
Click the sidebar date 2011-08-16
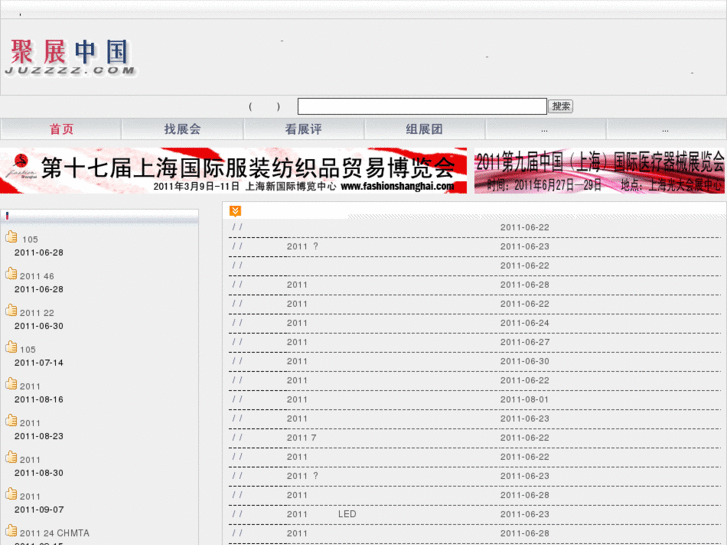(39, 399)
